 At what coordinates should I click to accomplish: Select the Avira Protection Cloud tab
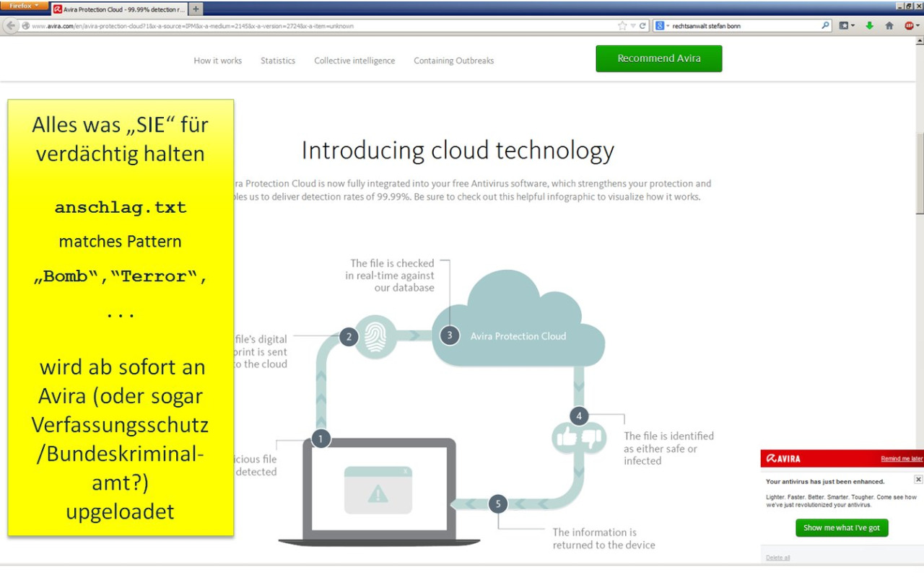coord(120,9)
